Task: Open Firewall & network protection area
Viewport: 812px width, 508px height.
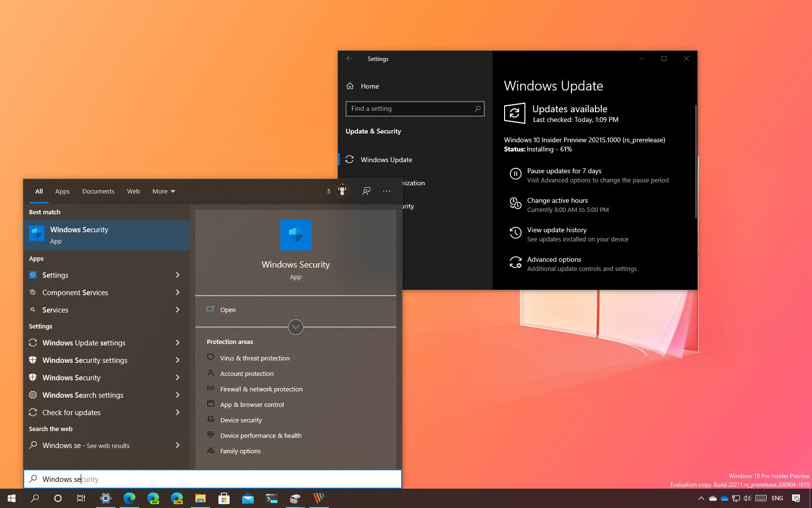Action: click(x=261, y=389)
